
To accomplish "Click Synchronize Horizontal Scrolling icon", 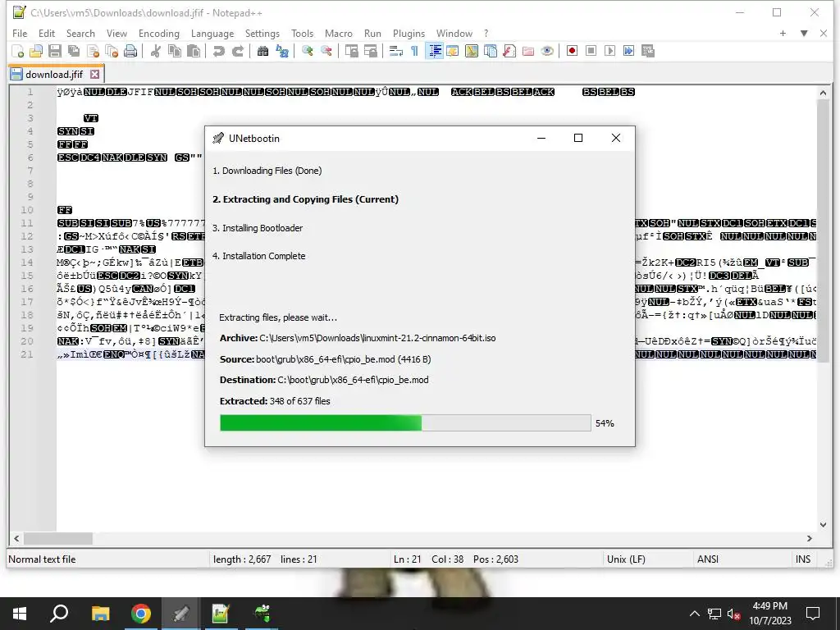I will (370, 51).
